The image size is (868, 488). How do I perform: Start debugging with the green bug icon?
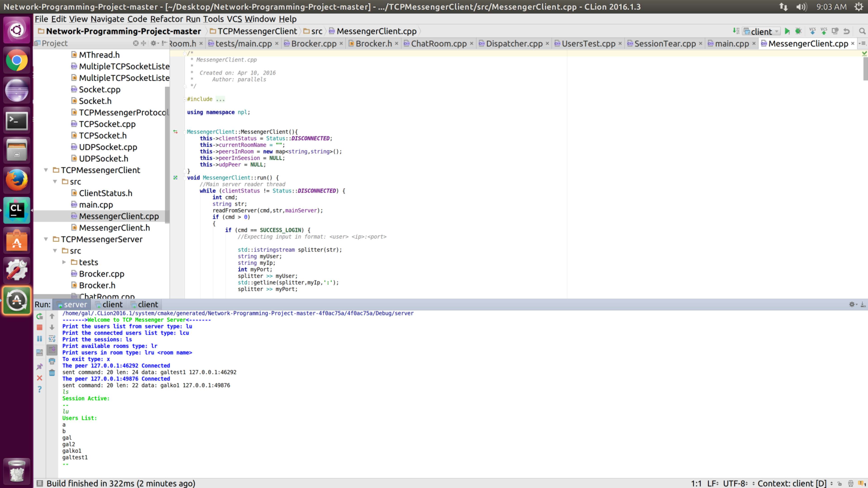tap(798, 31)
